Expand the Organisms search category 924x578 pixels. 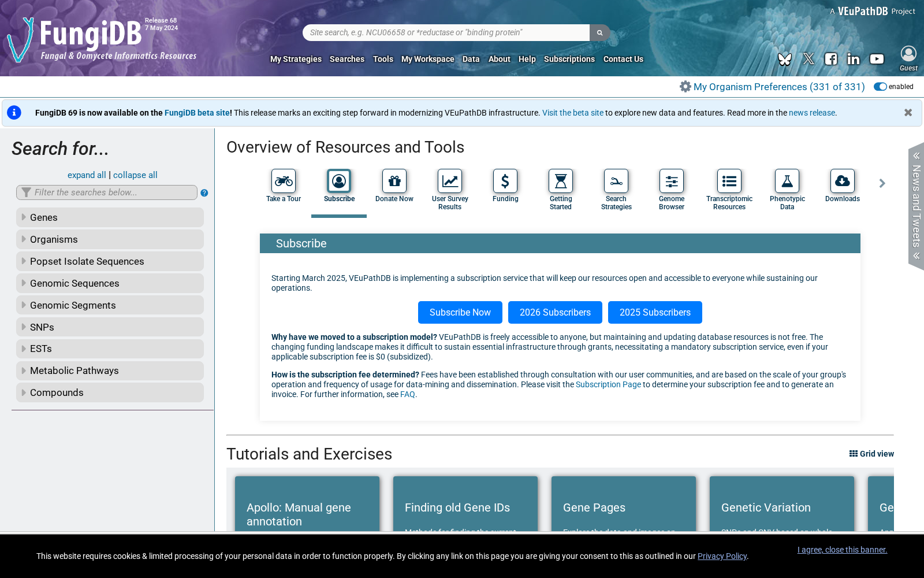[110, 239]
